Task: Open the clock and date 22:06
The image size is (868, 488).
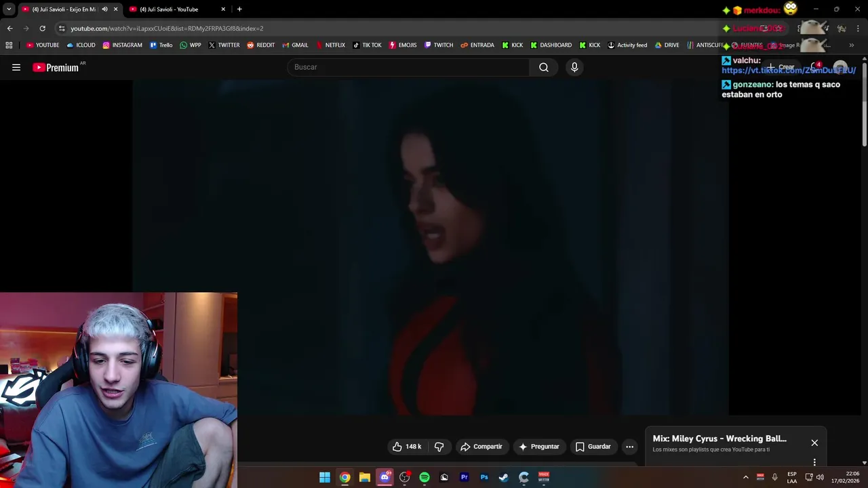Action: coord(846,477)
